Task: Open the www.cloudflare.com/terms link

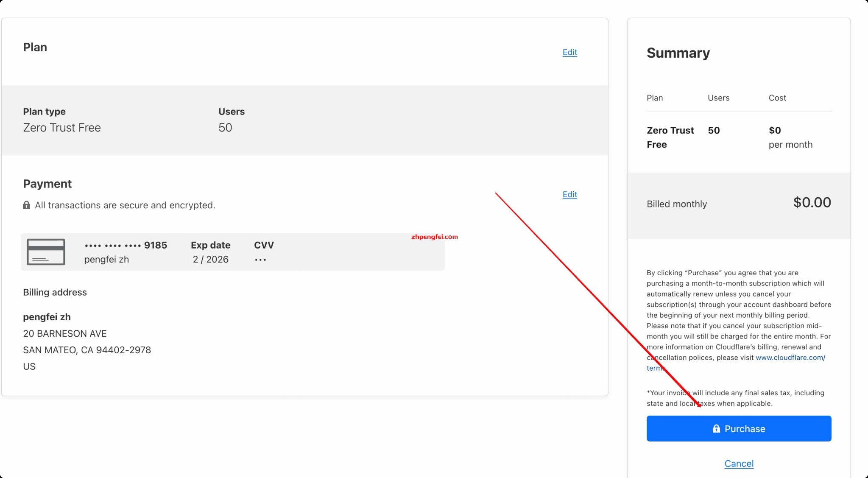Action: coord(790,358)
